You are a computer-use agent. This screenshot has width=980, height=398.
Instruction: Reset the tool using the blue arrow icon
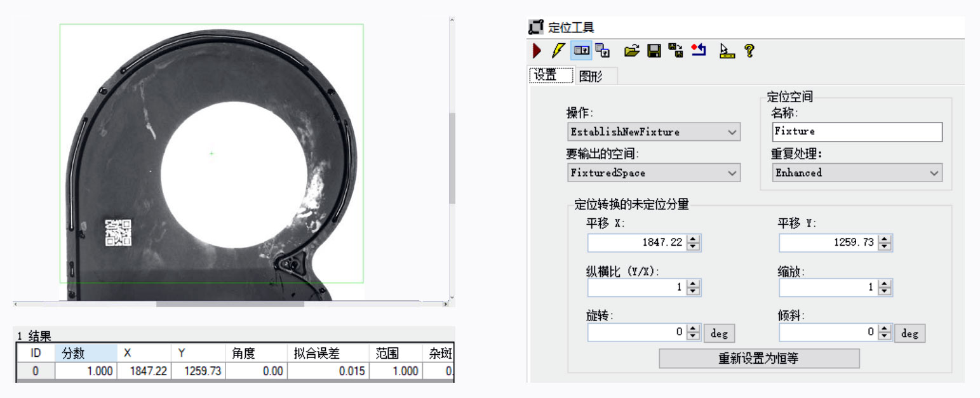coord(699,51)
